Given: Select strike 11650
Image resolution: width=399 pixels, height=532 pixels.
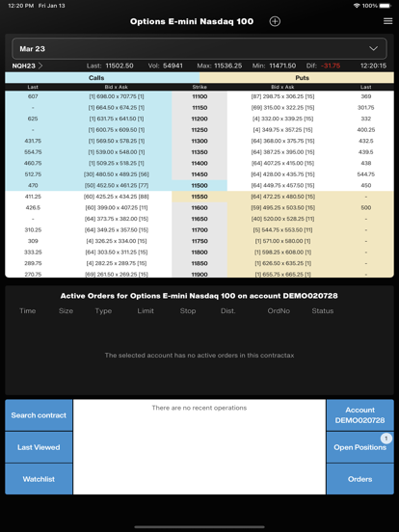Looking at the screenshot, I should tap(199, 219).
